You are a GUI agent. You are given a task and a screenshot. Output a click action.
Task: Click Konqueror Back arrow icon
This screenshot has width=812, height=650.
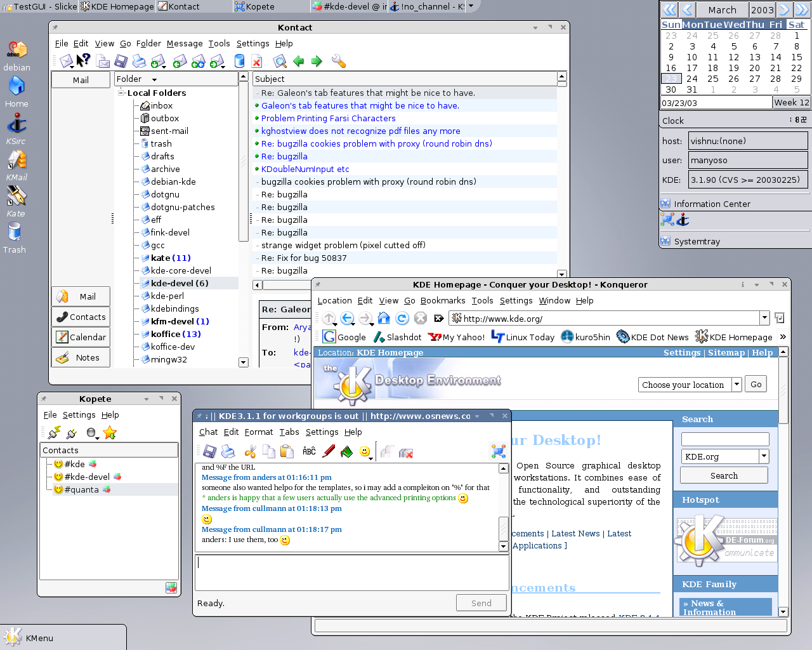347,318
